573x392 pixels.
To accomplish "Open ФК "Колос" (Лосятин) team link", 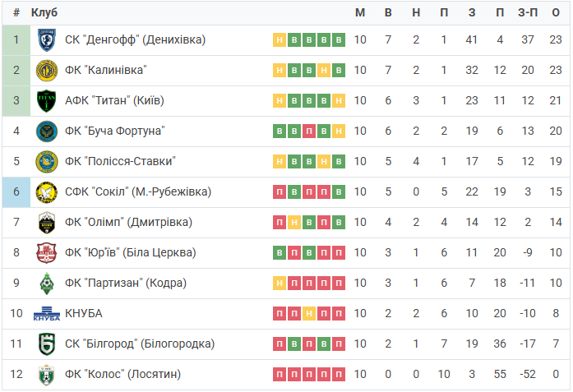I will click(122, 374).
